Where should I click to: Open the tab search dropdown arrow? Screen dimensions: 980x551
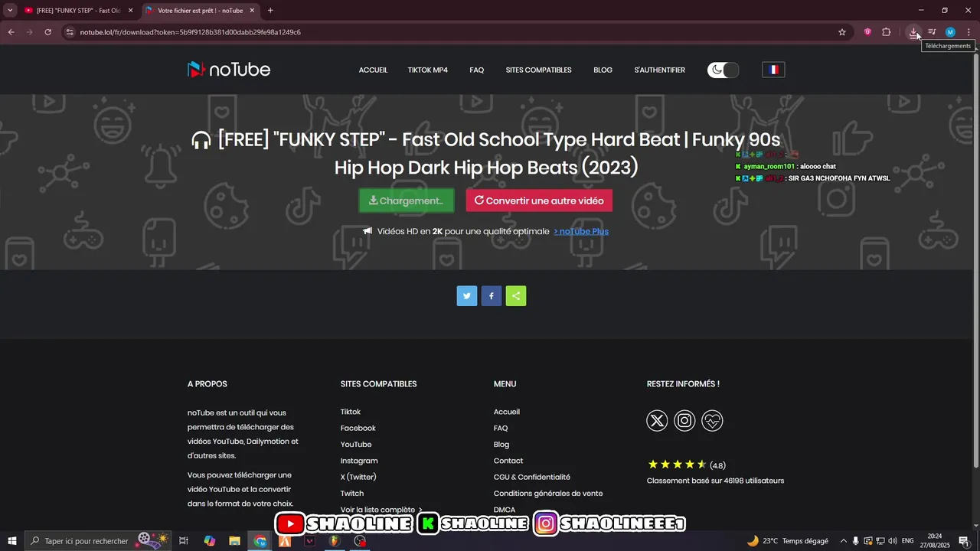(x=10, y=11)
